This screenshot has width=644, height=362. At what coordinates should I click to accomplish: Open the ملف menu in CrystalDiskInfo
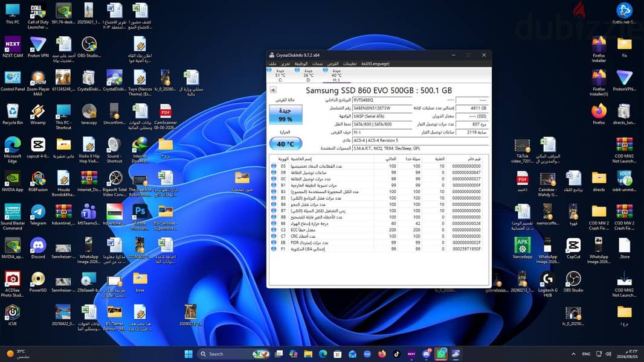point(272,63)
